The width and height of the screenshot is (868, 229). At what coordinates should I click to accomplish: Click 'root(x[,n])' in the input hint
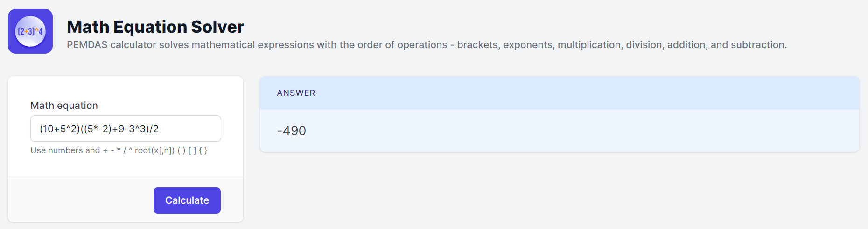(154, 150)
